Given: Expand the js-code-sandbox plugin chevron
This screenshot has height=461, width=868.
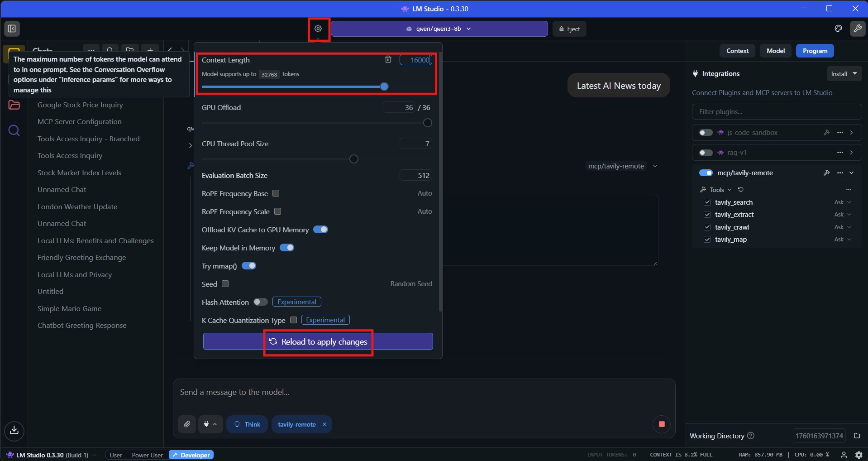Looking at the screenshot, I should coord(851,132).
